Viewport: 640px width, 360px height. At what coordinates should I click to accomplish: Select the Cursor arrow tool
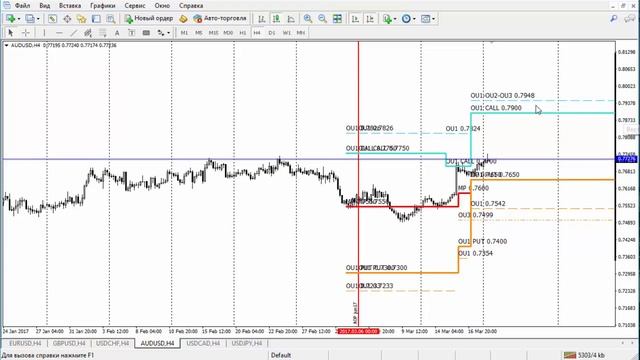click(11, 33)
